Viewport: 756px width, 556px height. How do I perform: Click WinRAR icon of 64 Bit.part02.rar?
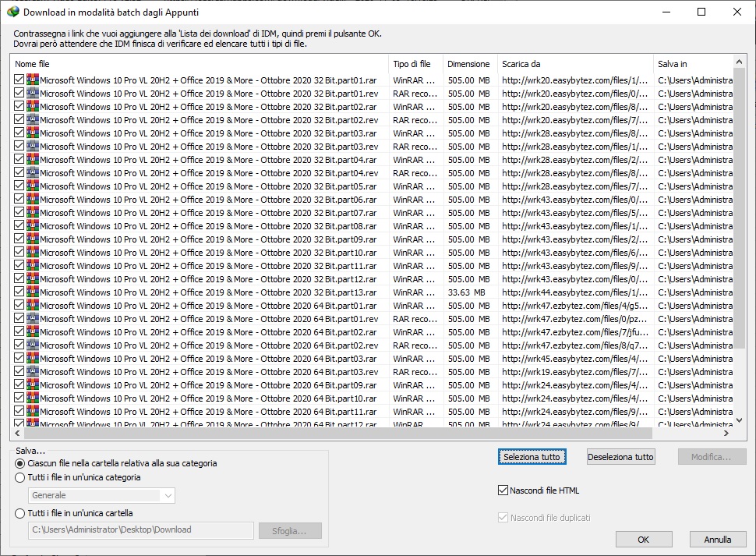tap(32, 331)
